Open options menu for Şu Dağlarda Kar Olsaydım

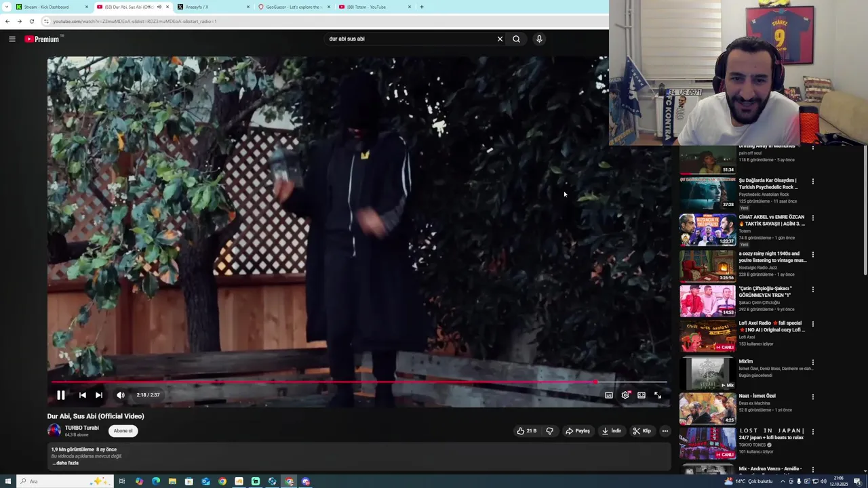point(812,182)
